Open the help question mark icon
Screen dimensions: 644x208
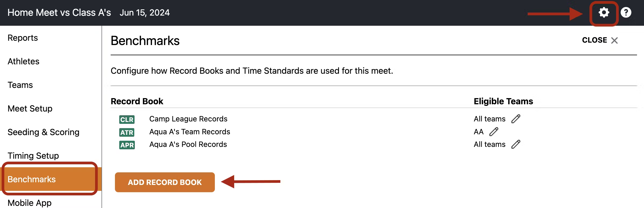pyautogui.click(x=626, y=13)
